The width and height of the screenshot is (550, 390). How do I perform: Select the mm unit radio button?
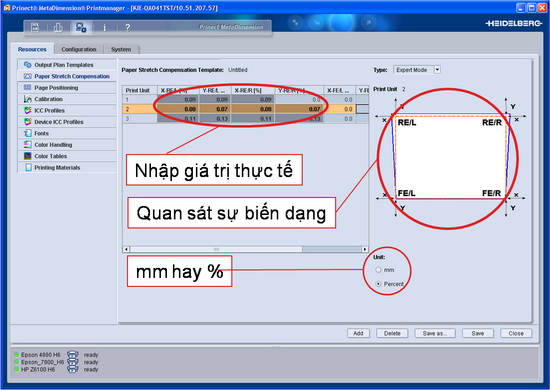tap(378, 270)
